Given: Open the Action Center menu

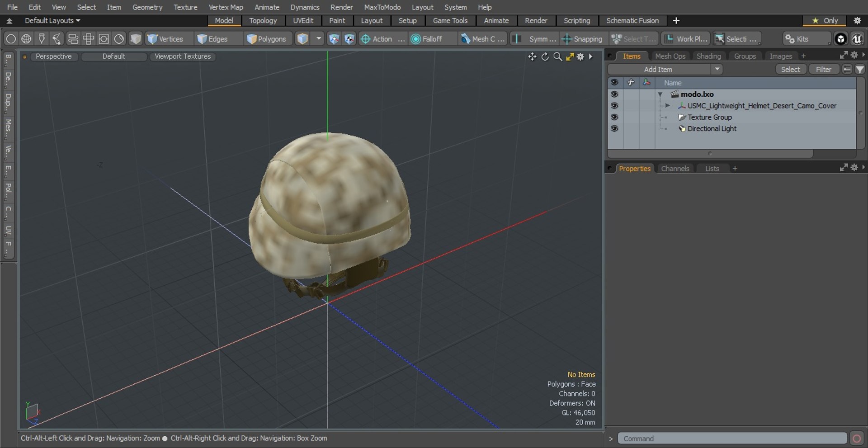Looking at the screenshot, I should tap(382, 39).
